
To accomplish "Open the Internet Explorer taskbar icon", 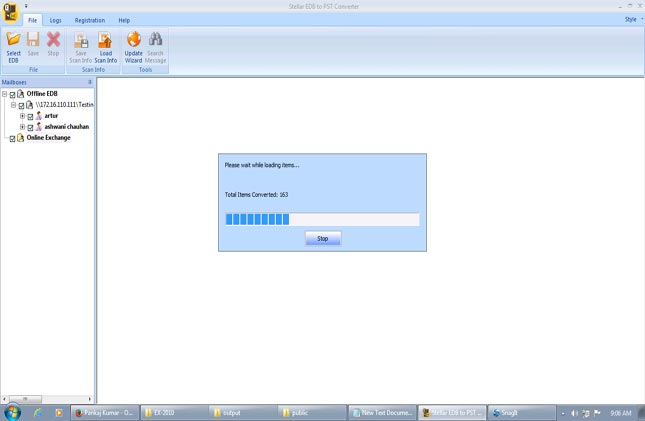I will point(38,413).
